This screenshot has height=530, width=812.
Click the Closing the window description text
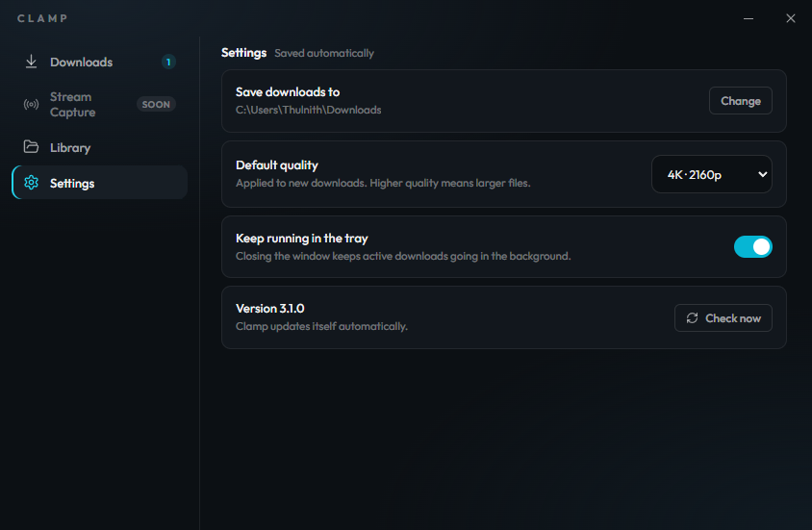[x=403, y=256]
